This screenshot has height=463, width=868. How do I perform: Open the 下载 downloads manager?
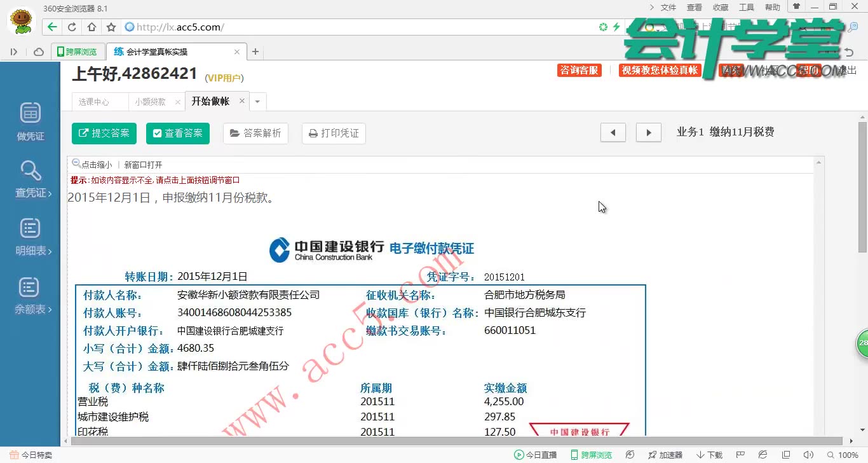point(709,455)
